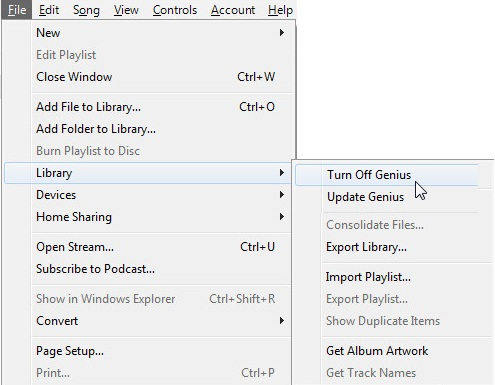Image resolution: width=495 pixels, height=385 pixels.
Task: Expand the New submenu arrow
Action: (282, 33)
